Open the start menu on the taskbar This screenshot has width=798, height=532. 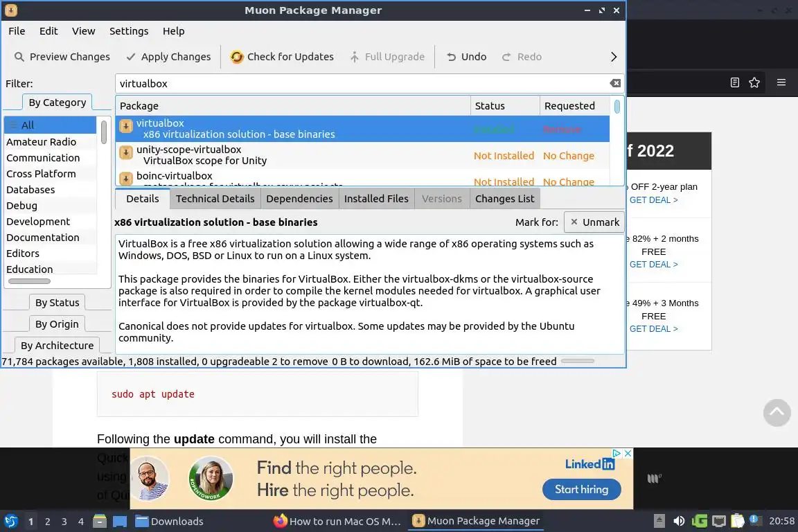point(10,522)
